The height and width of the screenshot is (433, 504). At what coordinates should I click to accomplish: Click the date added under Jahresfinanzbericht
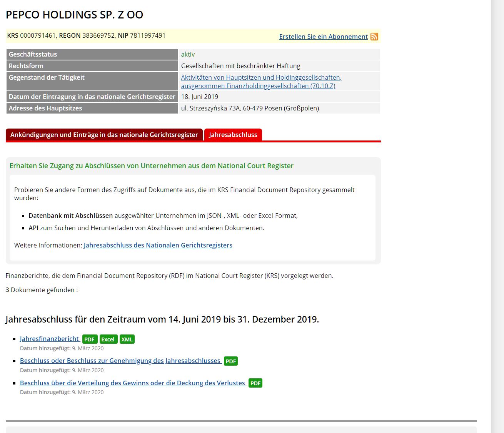[x=62, y=348]
